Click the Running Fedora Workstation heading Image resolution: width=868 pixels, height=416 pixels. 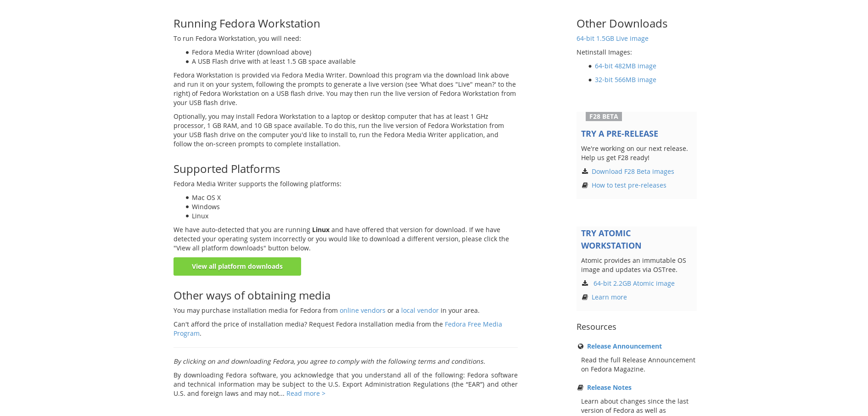point(247,23)
